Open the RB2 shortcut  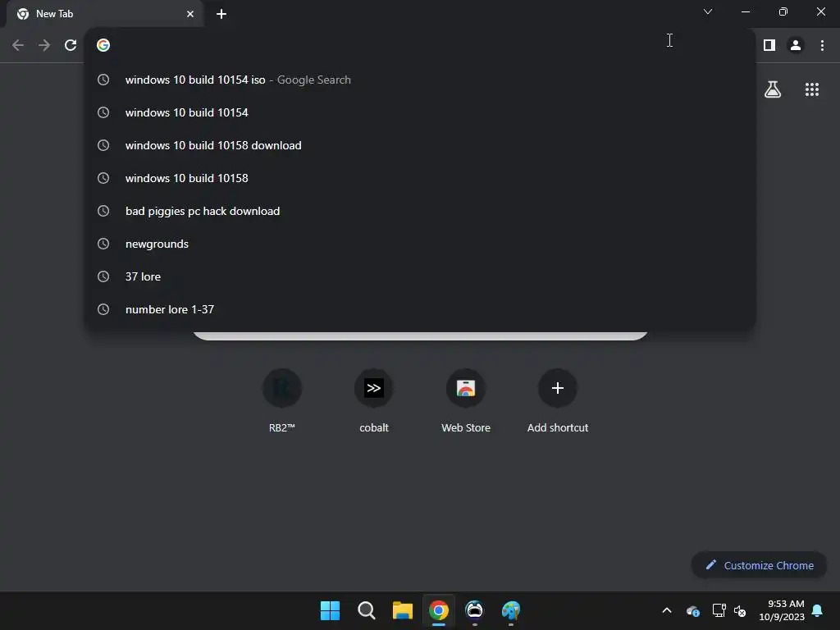click(x=282, y=400)
